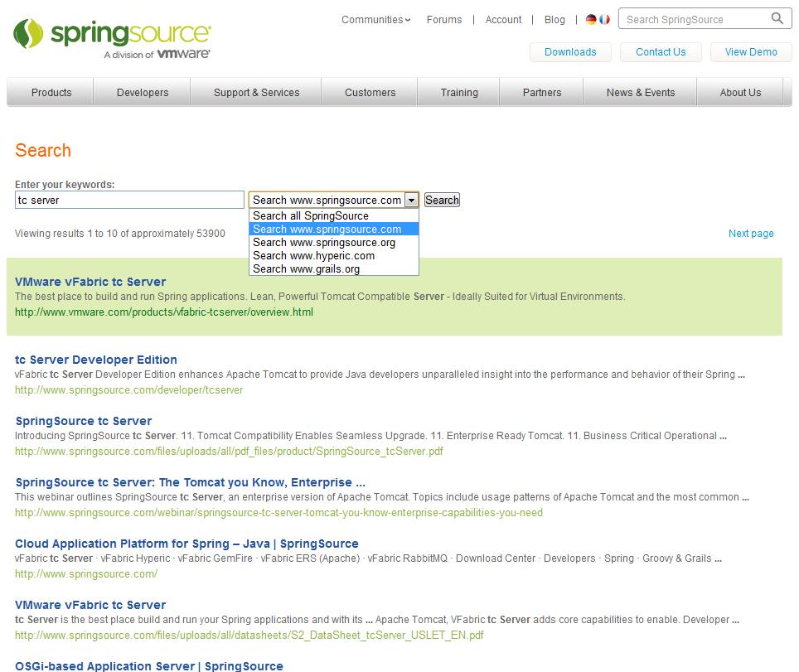Click the Downloads button

(x=570, y=52)
